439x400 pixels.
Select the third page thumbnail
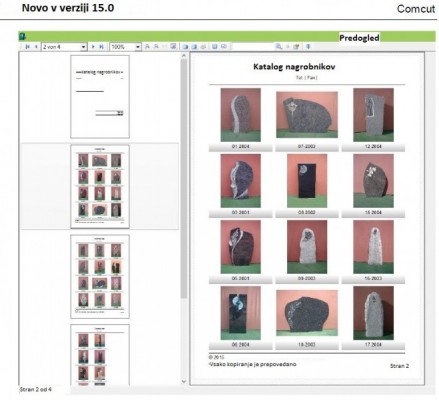point(100,276)
